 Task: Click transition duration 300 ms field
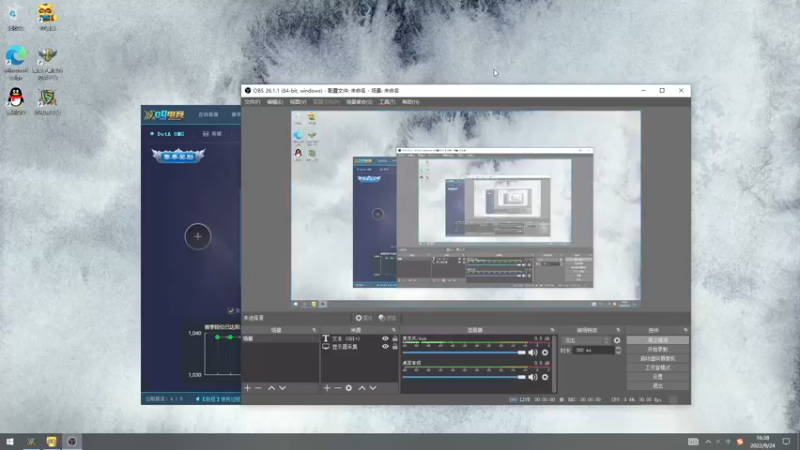pyautogui.click(x=593, y=351)
